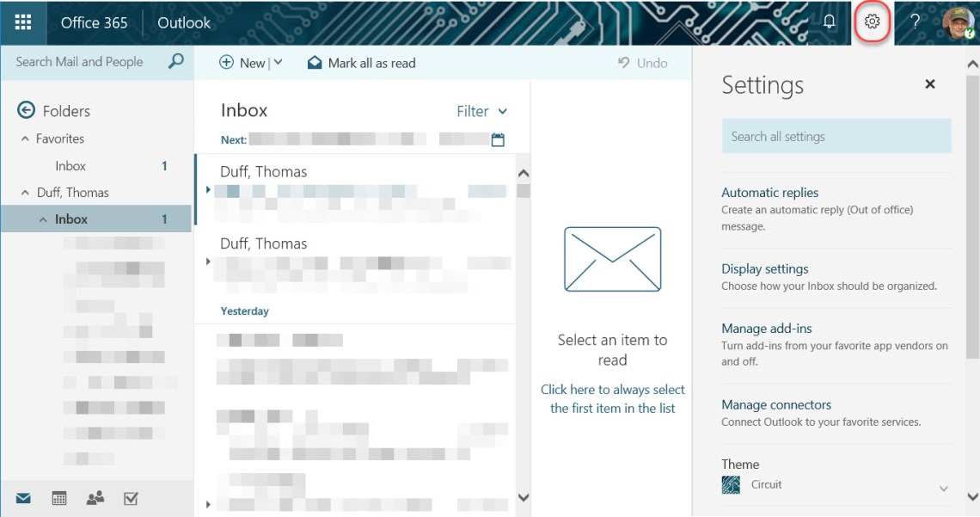
Task: Return to Mail with the envelope icon
Action: [x=22, y=497]
